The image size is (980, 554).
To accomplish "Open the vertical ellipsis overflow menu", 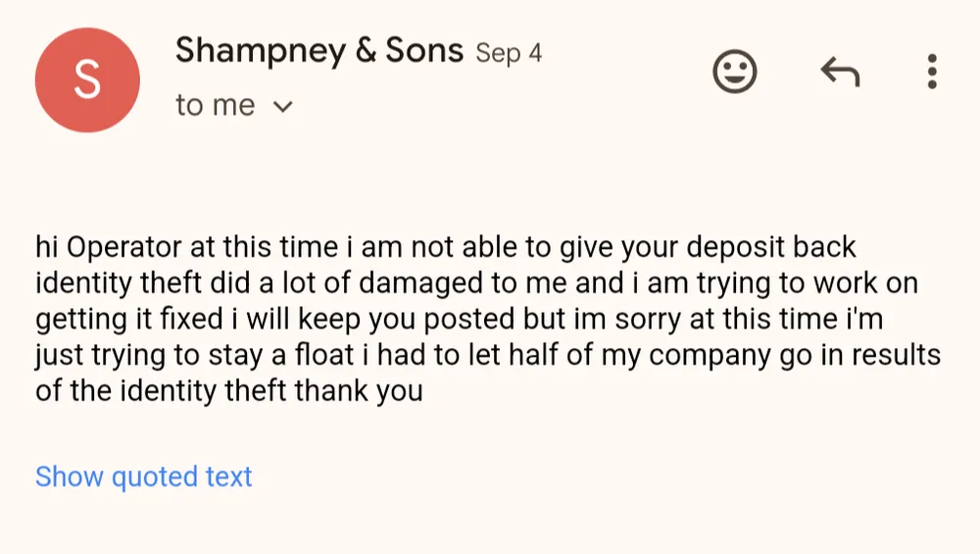I will pyautogui.click(x=931, y=72).
